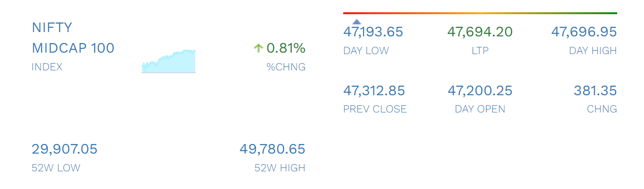The height and width of the screenshot is (189, 644).
Task: Open the NIFTY MIDCAP 100 sparkline chart
Action: point(169,61)
